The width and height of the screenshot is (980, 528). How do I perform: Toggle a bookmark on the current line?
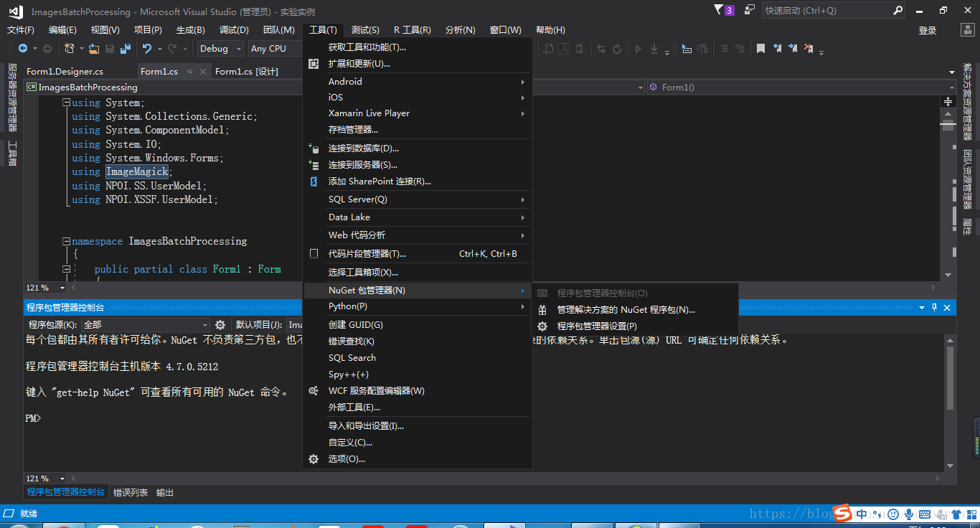click(761, 48)
